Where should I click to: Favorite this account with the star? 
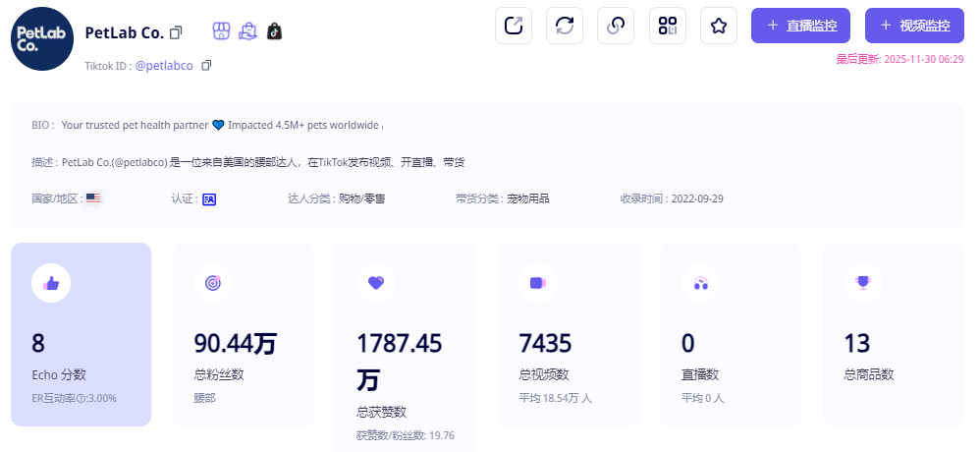tap(719, 26)
